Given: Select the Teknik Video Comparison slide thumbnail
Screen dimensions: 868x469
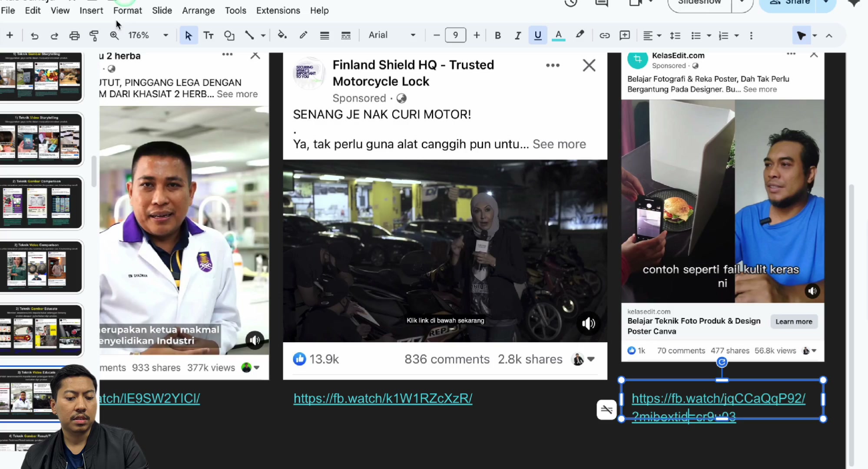Looking at the screenshot, I should click(x=42, y=266).
